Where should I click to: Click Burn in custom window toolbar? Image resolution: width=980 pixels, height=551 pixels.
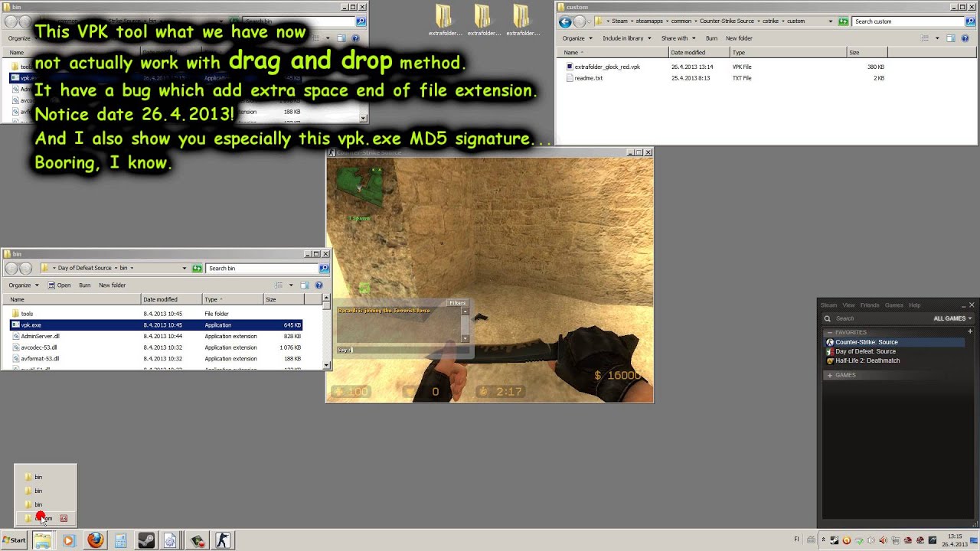[711, 38]
